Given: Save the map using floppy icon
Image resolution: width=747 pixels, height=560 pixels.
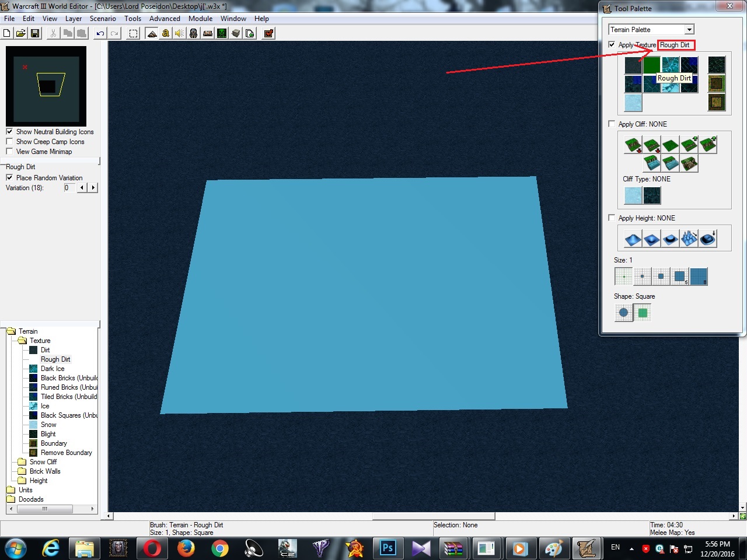Looking at the screenshot, I should pyautogui.click(x=34, y=33).
